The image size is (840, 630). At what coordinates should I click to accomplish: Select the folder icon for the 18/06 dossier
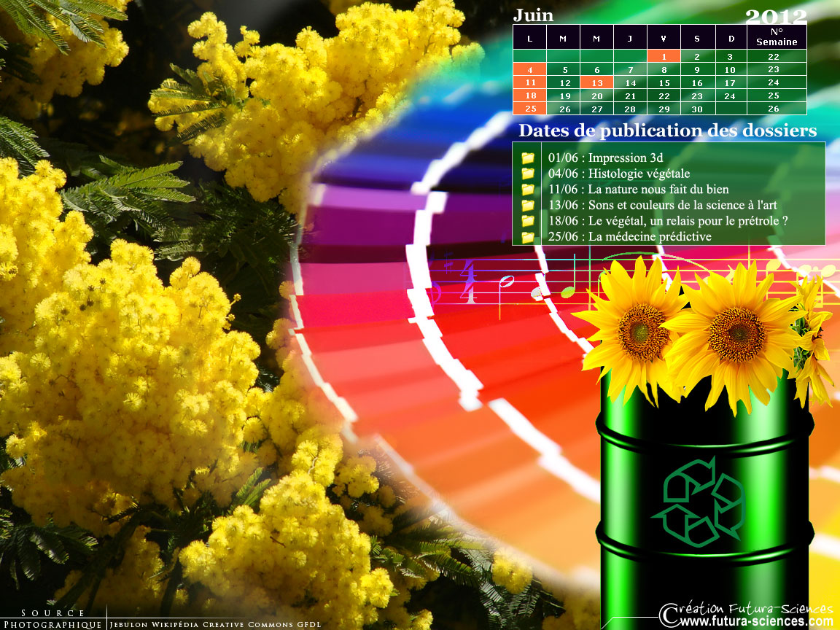pos(528,221)
